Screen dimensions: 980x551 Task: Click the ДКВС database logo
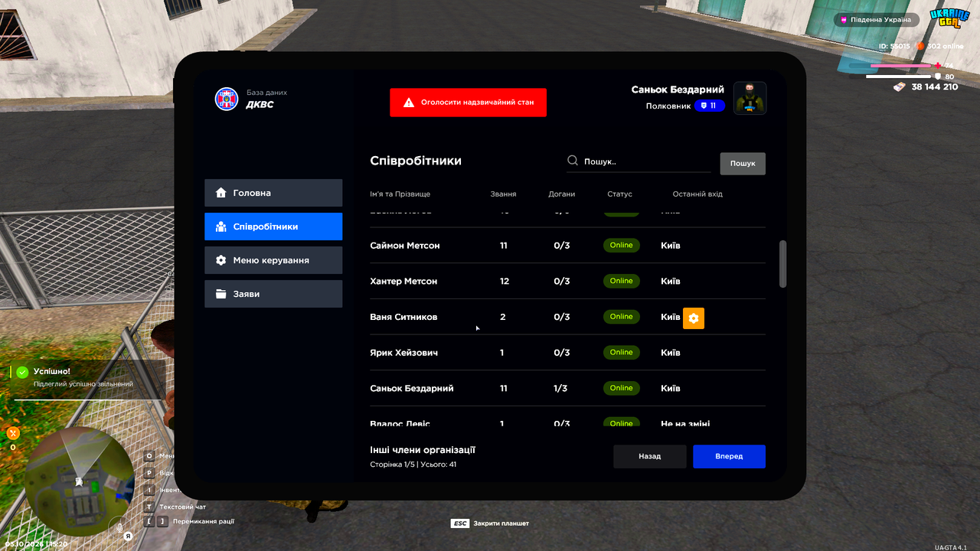(x=227, y=99)
